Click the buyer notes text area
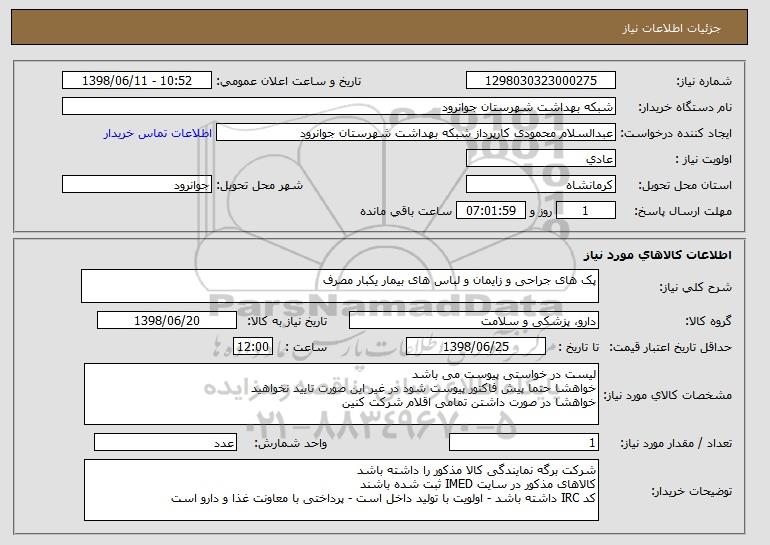 (341, 490)
